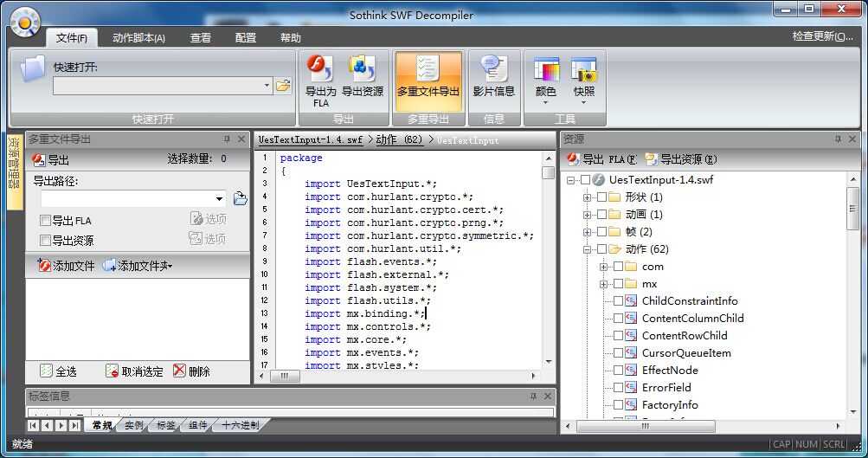Check the com folder checkbox
This screenshot has width=868, height=458.
point(619,267)
